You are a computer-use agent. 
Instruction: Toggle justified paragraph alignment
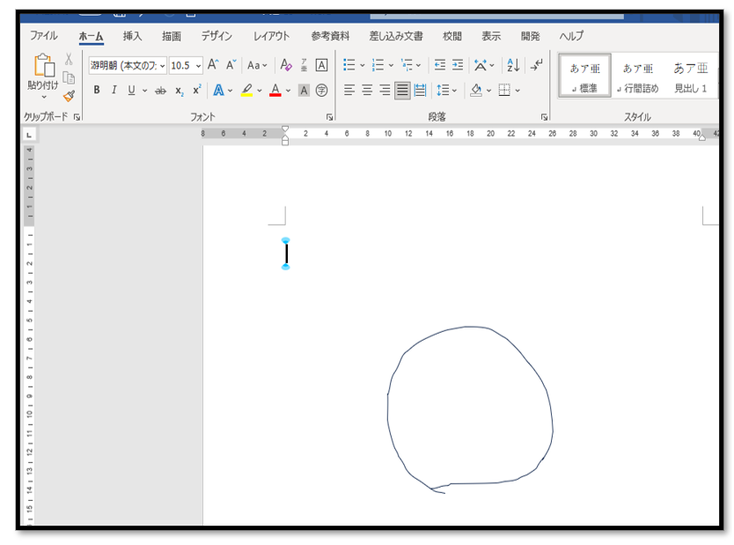pyautogui.click(x=402, y=90)
